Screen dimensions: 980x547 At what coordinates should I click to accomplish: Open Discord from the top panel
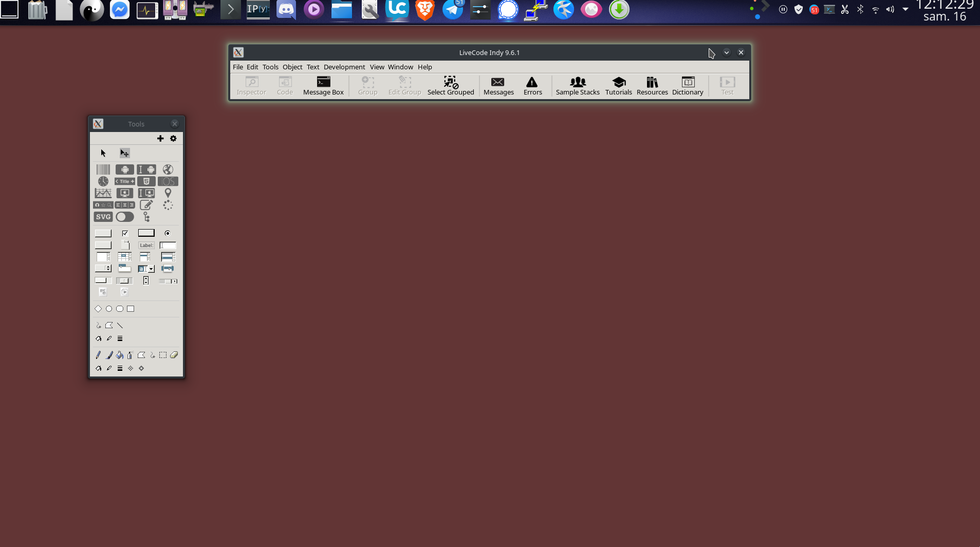[286, 10]
